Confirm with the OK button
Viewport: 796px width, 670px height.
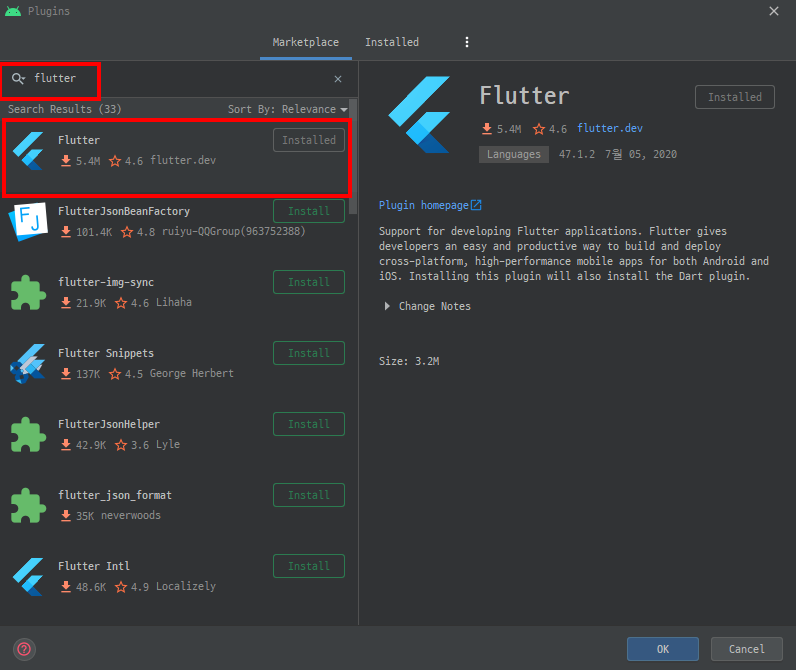662,649
